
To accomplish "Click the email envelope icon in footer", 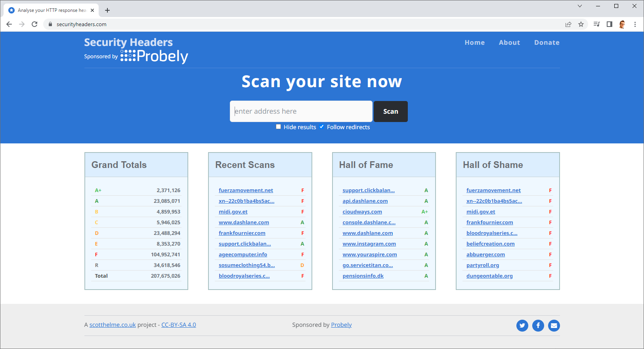I will click(554, 326).
